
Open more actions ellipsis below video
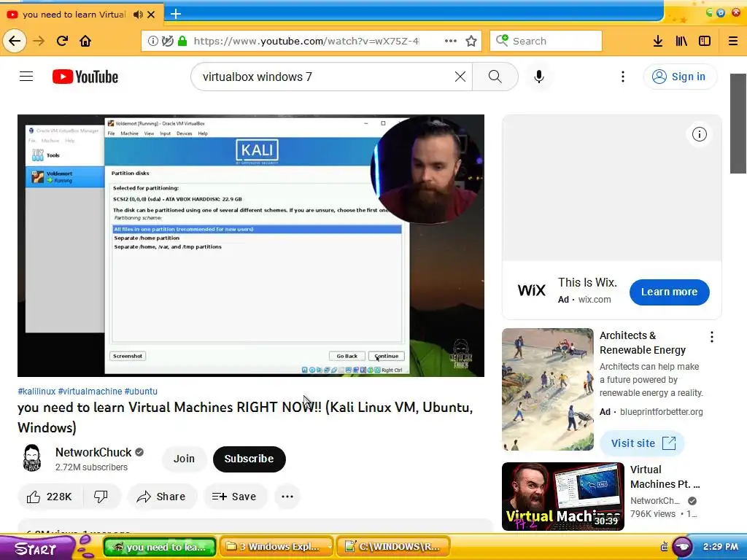287,497
